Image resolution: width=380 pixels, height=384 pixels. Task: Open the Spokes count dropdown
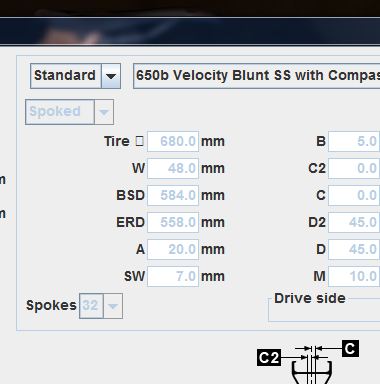point(113,306)
